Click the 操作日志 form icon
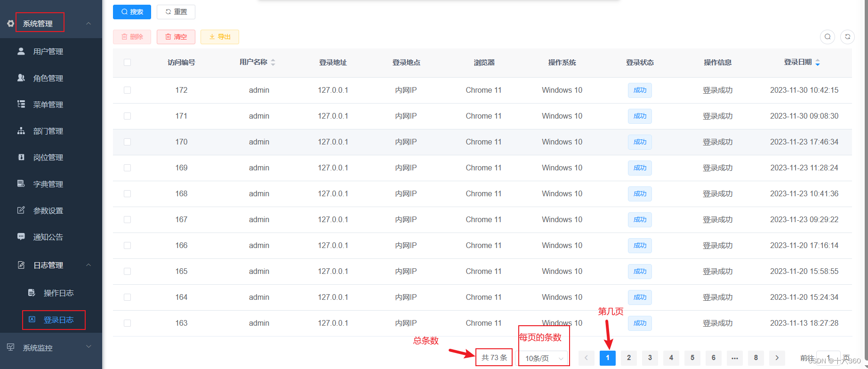 click(32, 293)
